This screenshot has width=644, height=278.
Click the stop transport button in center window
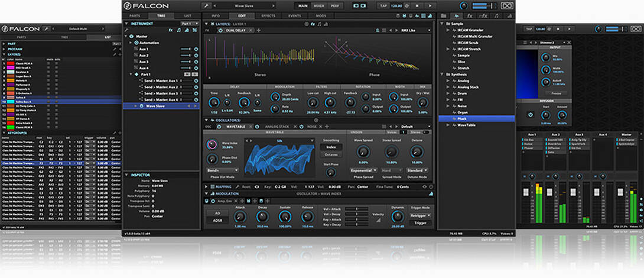[417, 6]
